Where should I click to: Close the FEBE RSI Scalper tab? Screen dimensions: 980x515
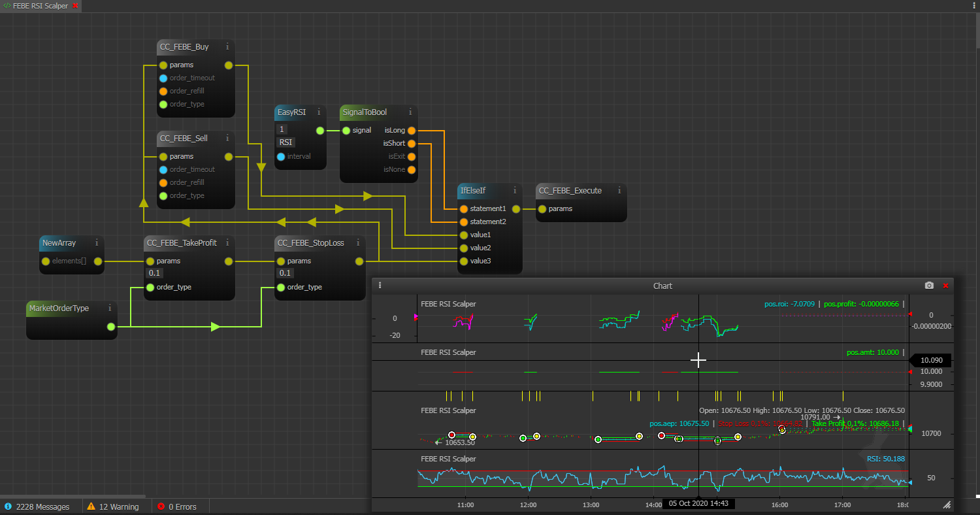pyautogui.click(x=75, y=5)
